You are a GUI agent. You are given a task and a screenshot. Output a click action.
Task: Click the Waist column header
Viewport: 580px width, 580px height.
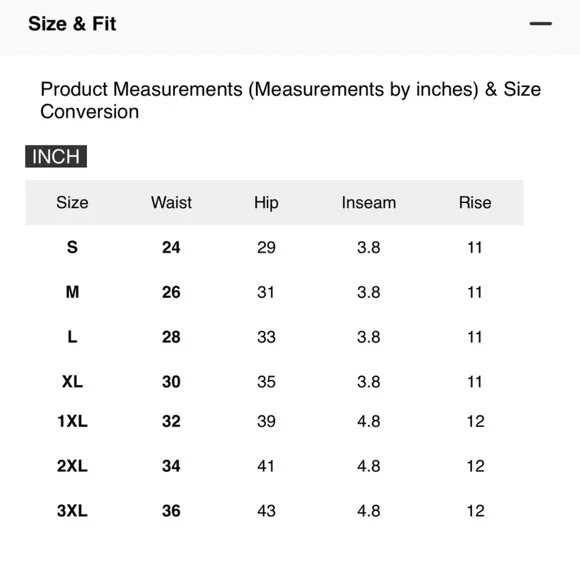coord(171,203)
